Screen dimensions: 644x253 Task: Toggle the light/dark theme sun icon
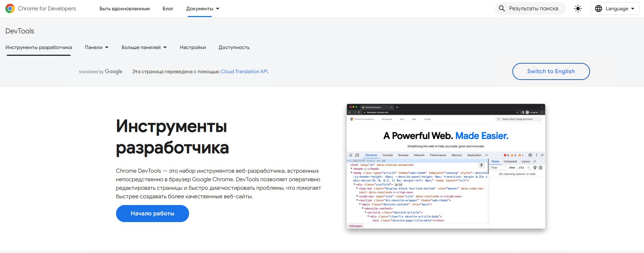coord(578,9)
